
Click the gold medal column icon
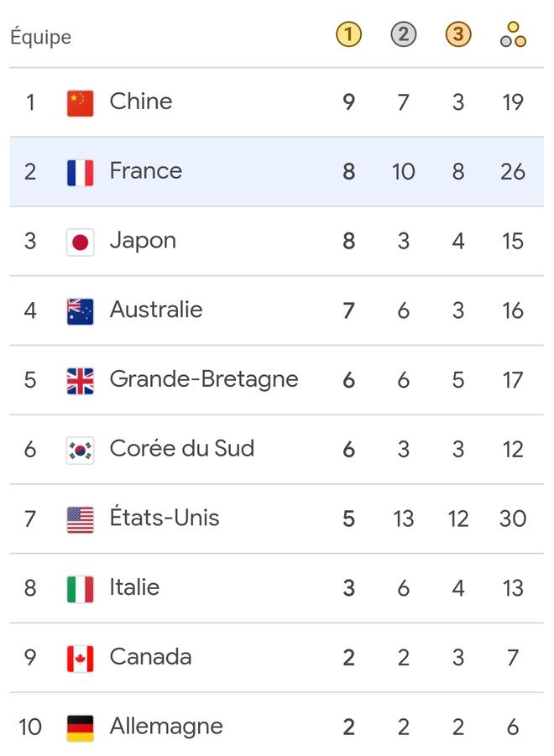tap(348, 34)
